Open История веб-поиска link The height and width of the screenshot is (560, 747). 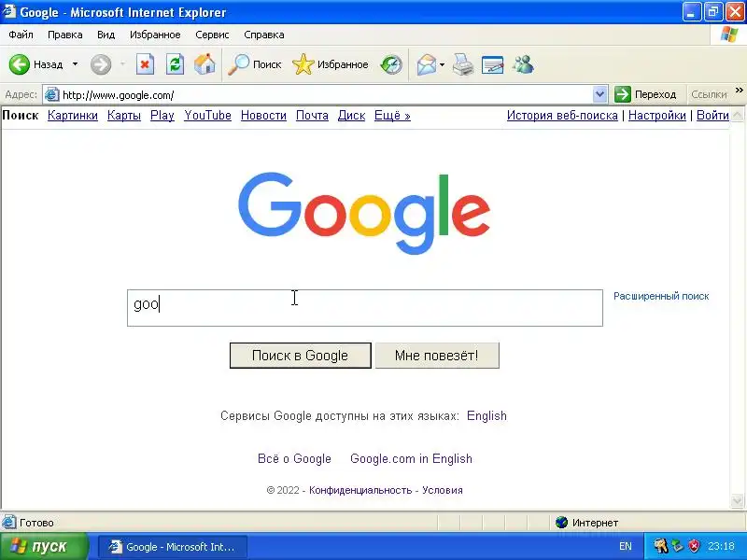(x=562, y=115)
